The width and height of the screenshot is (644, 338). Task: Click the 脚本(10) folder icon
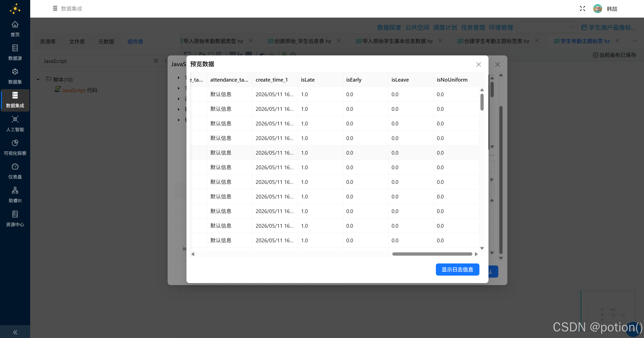pos(49,79)
